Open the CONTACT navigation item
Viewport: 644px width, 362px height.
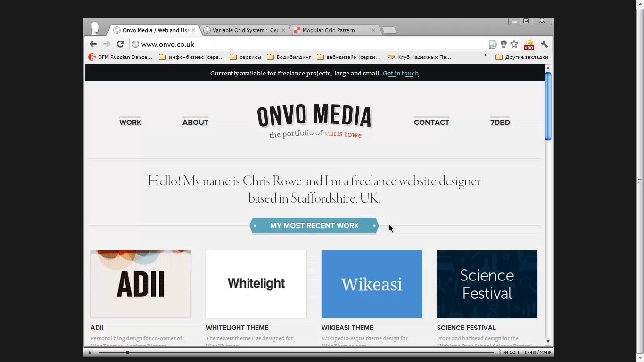pos(431,123)
